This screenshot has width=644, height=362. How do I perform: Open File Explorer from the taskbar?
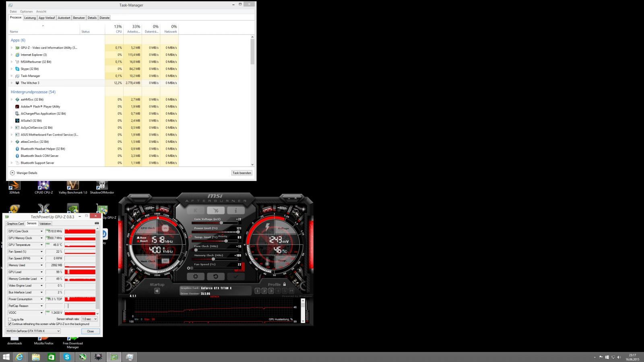[x=35, y=357]
